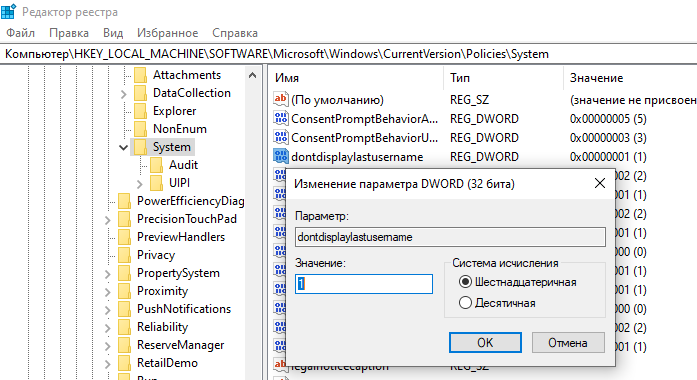The height and width of the screenshot is (380, 697).
Task: Click the Значение column header
Action: (x=630, y=78)
